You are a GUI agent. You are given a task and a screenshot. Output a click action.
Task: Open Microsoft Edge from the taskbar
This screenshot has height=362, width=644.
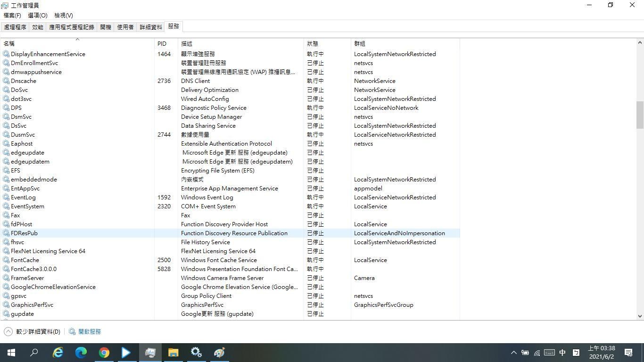(x=81, y=352)
